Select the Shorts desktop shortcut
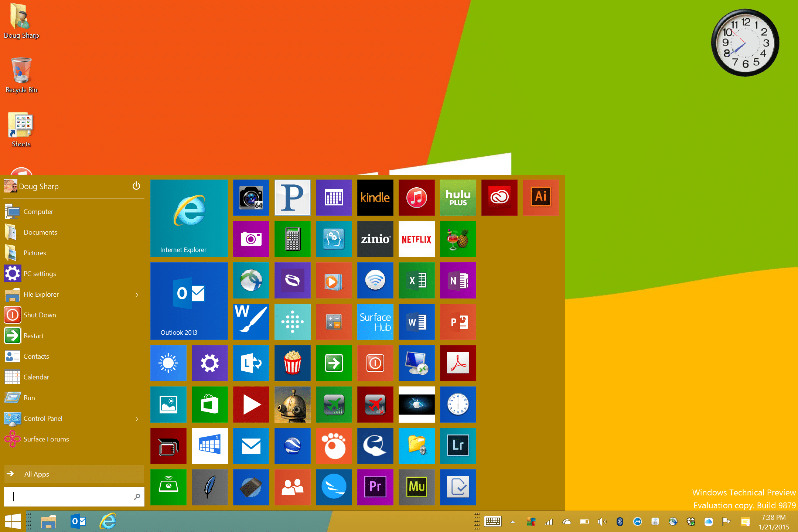The image size is (798, 532). (21, 130)
